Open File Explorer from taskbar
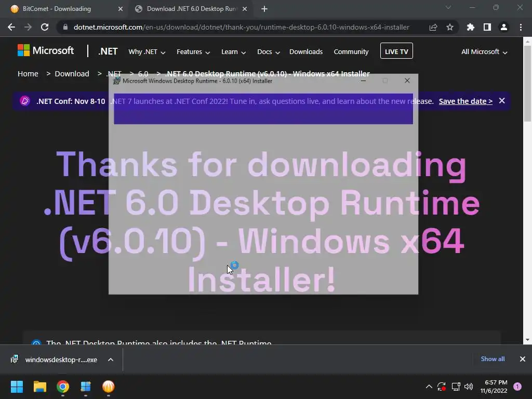 [39, 387]
